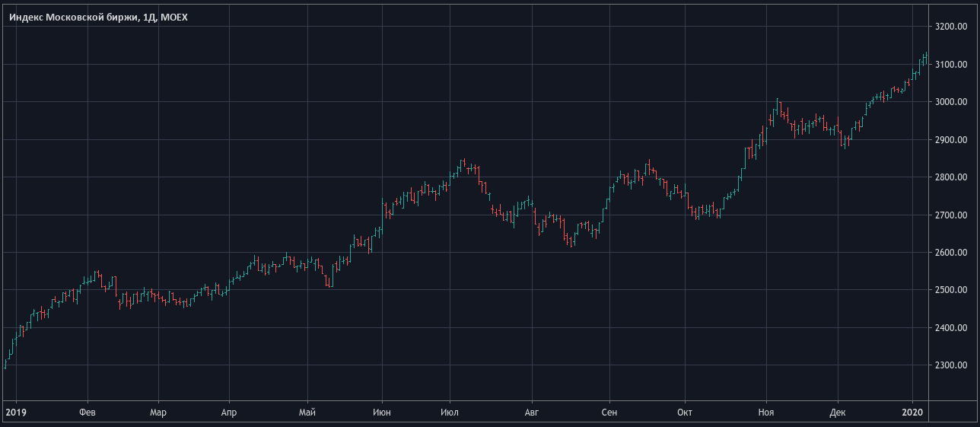Select the Мар month label
The image size is (980, 427).
(x=158, y=412)
